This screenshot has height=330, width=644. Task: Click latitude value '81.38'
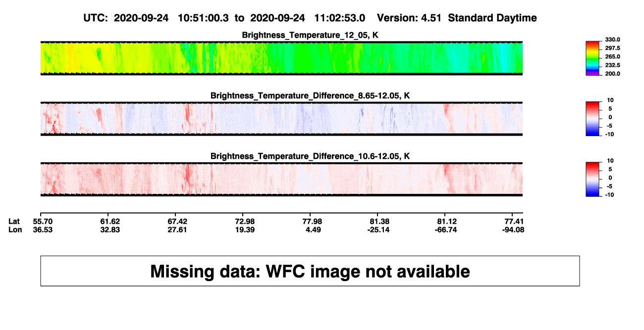[x=379, y=221]
